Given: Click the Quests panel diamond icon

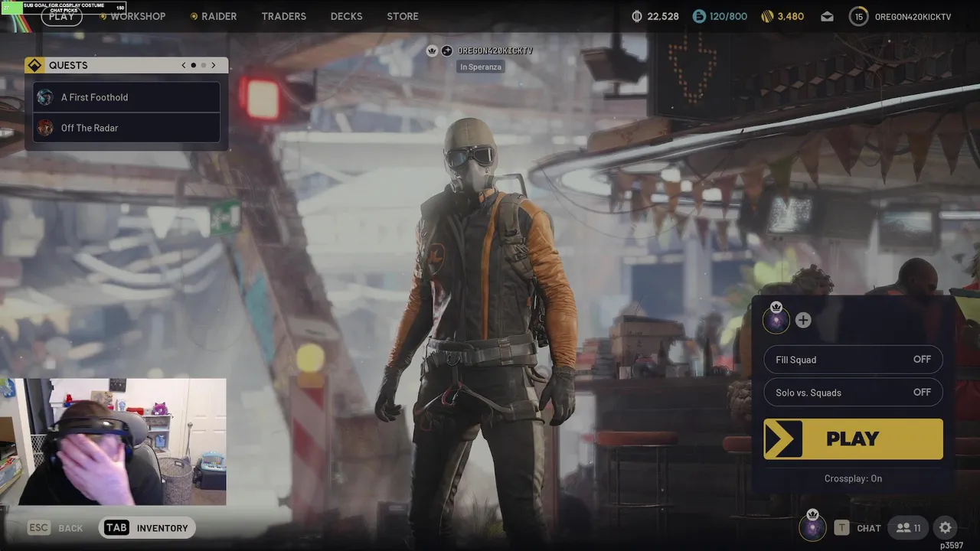Looking at the screenshot, I should coord(34,65).
